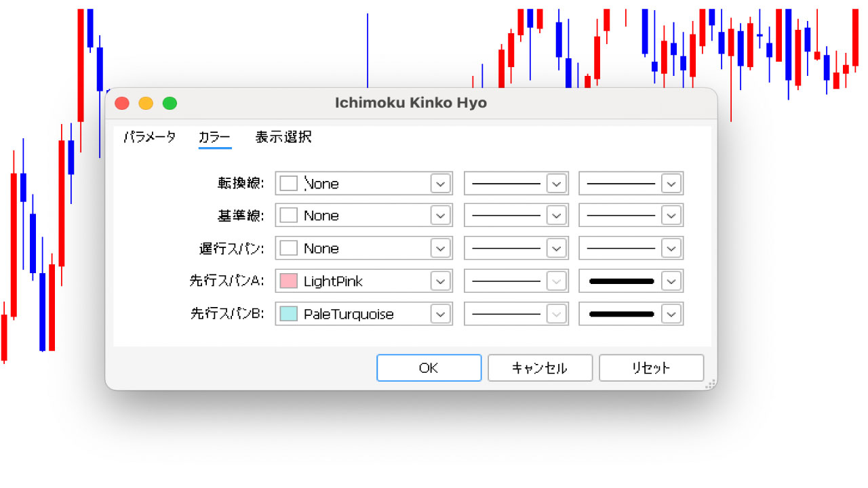868x488 pixels.
Task: Select the カラー tab
Action: click(214, 137)
